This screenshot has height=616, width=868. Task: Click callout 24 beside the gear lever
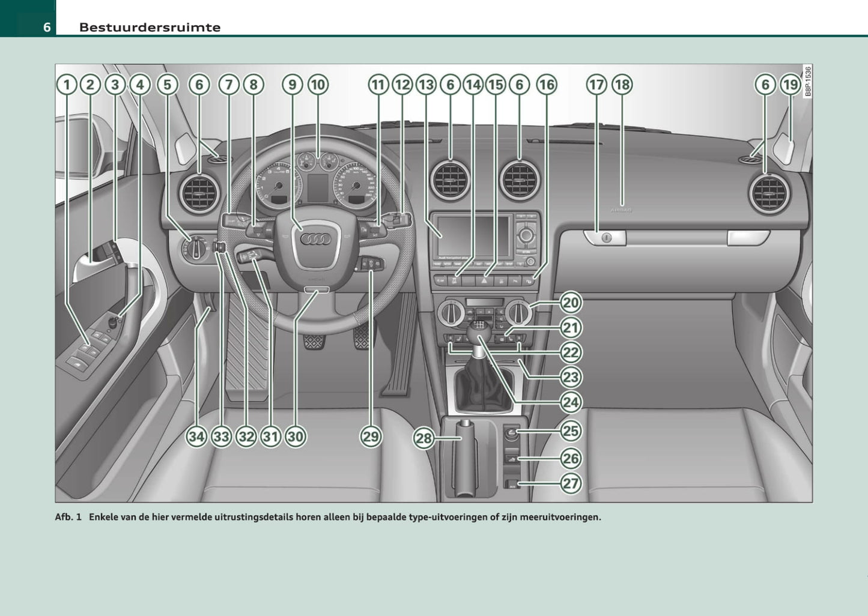click(x=570, y=402)
